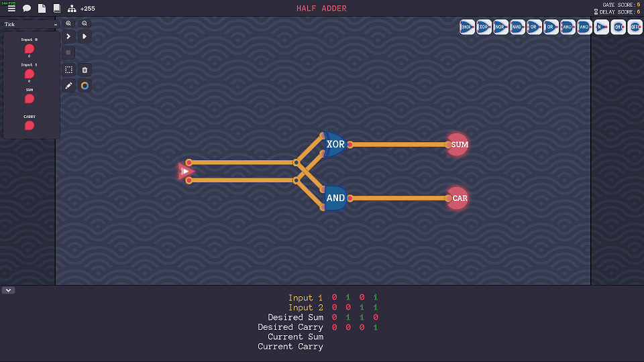The image size is (644, 362).
Task: Click the document page icon
Action: coord(42,9)
